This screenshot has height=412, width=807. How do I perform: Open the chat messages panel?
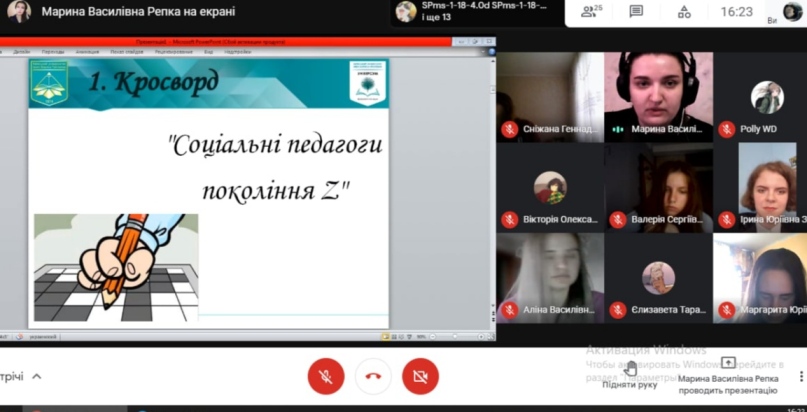coord(636,11)
